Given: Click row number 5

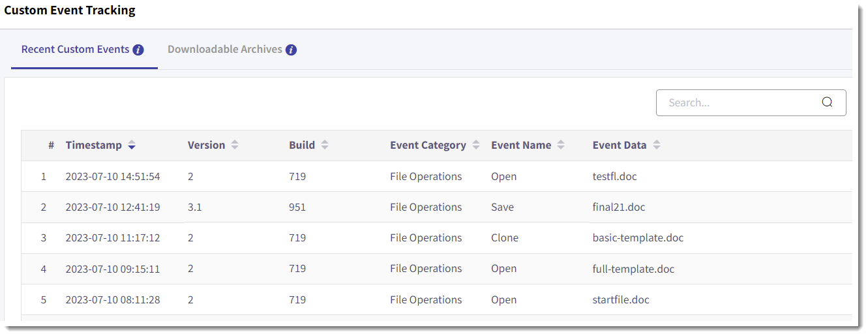Looking at the screenshot, I should 44,300.
